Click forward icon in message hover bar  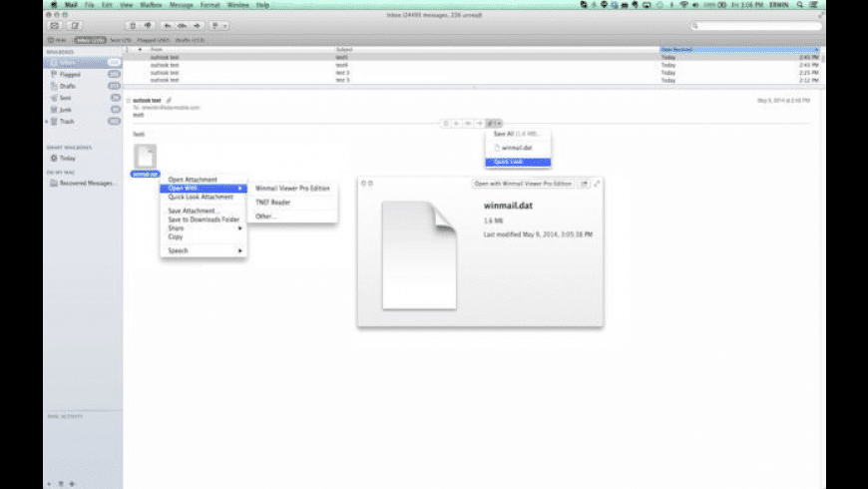click(x=479, y=124)
